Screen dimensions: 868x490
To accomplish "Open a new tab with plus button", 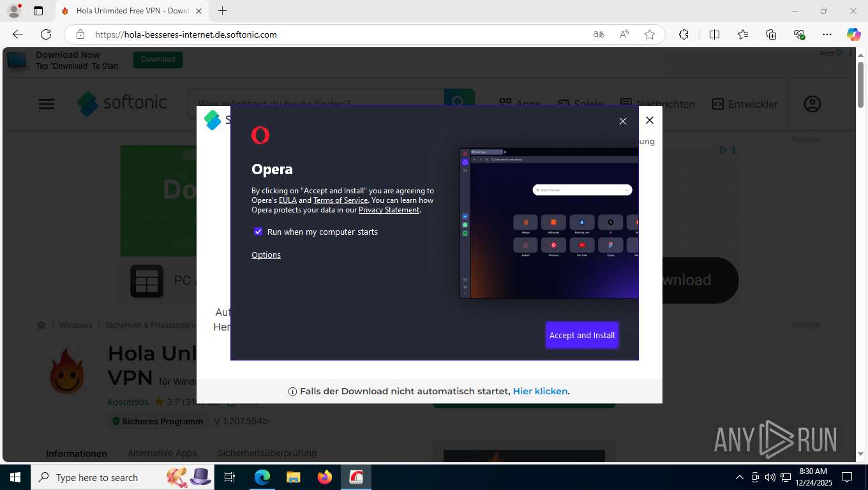I will tap(222, 11).
